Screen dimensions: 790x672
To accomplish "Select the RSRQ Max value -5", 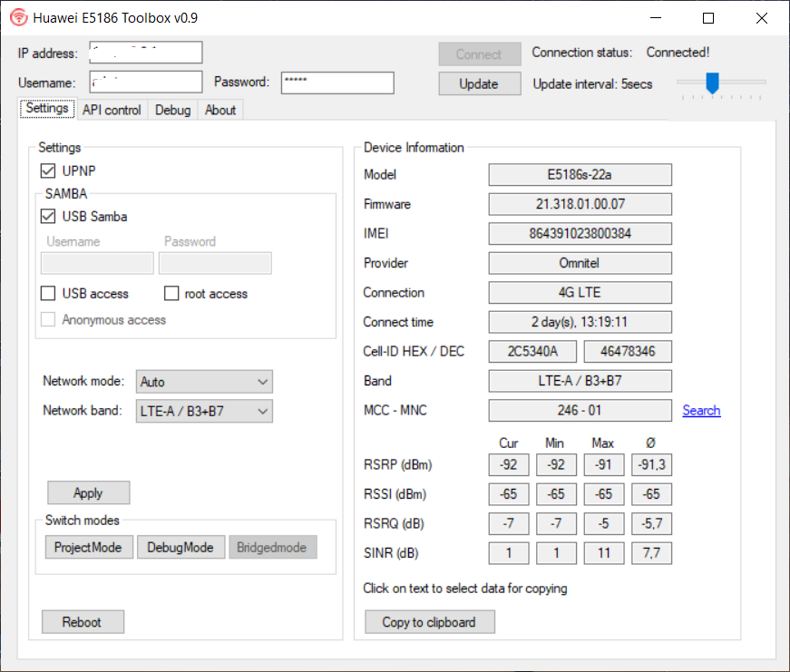I will [x=604, y=524].
